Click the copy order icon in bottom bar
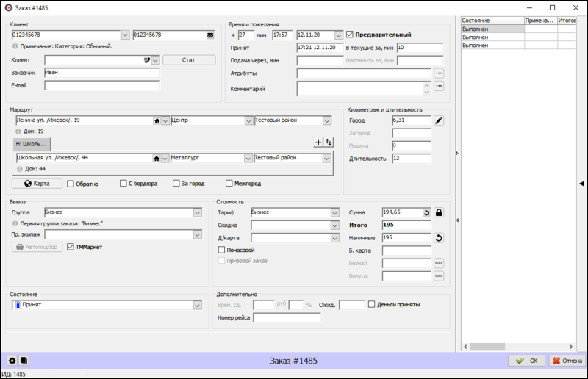Image resolution: width=588 pixels, height=379 pixels. (x=24, y=361)
